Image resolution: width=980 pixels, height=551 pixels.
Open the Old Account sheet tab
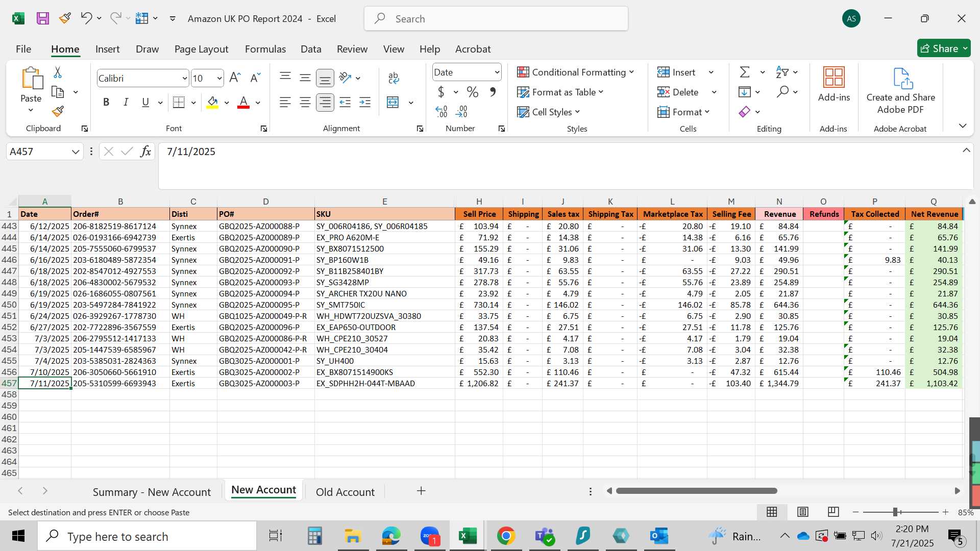[345, 492]
